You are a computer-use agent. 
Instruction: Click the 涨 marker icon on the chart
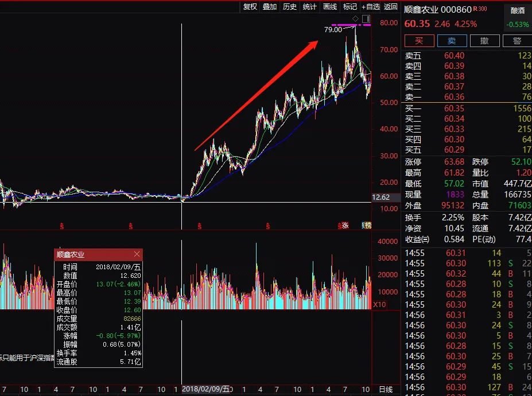(x=344, y=226)
